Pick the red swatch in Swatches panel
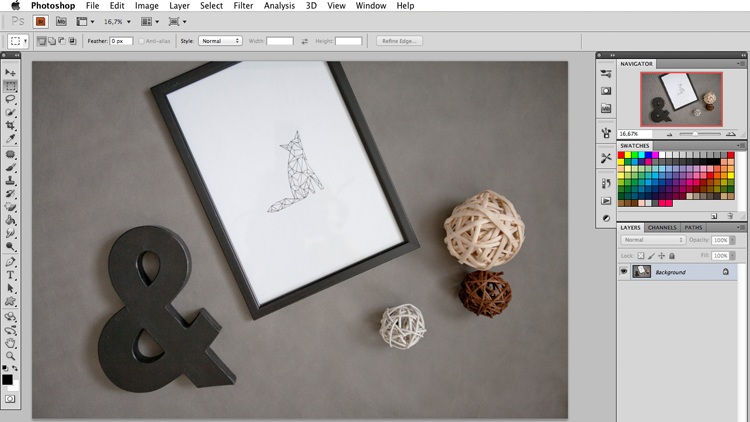 click(621, 155)
